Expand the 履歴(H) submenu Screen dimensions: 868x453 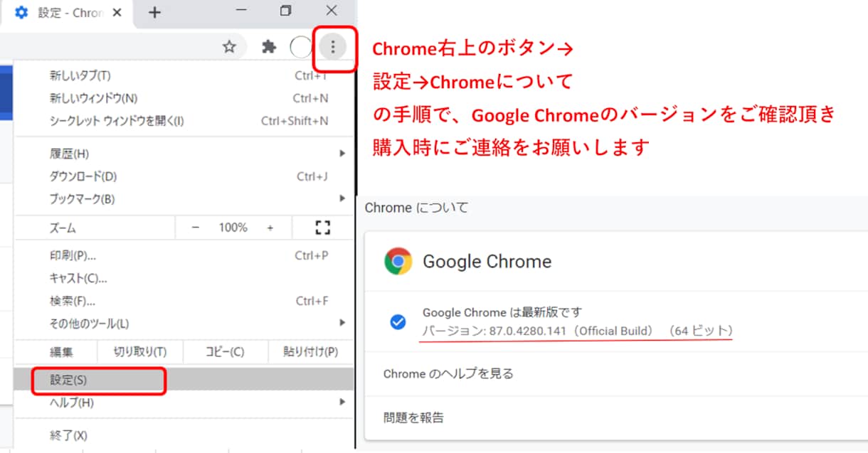(x=185, y=154)
